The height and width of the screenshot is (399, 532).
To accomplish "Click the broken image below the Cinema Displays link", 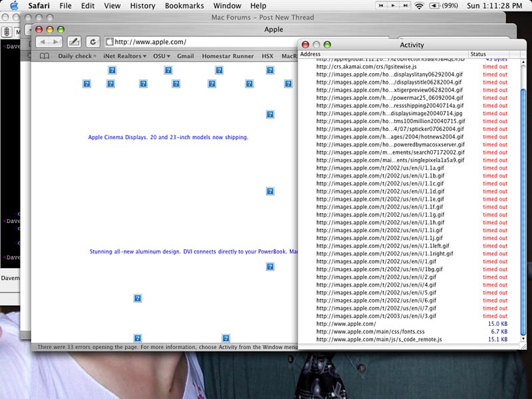I will pyautogui.click(x=270, y=192).
